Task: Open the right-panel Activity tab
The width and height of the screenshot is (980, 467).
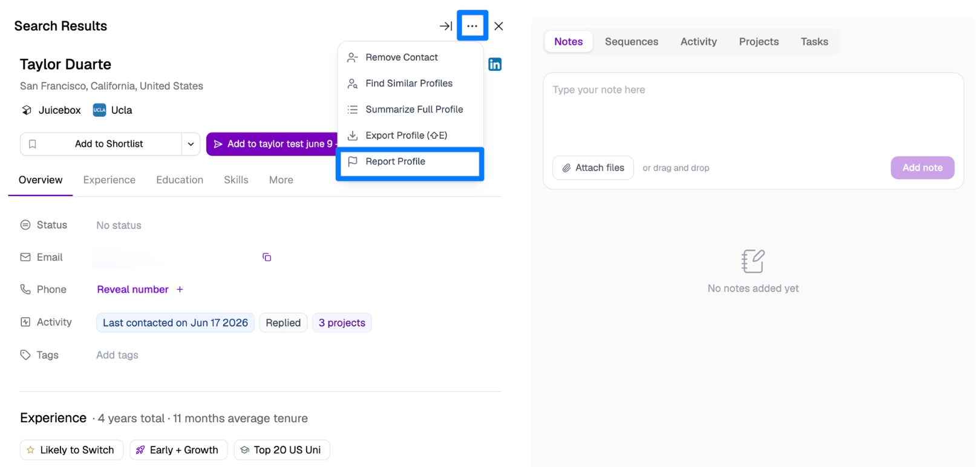Action: point(699,42)
